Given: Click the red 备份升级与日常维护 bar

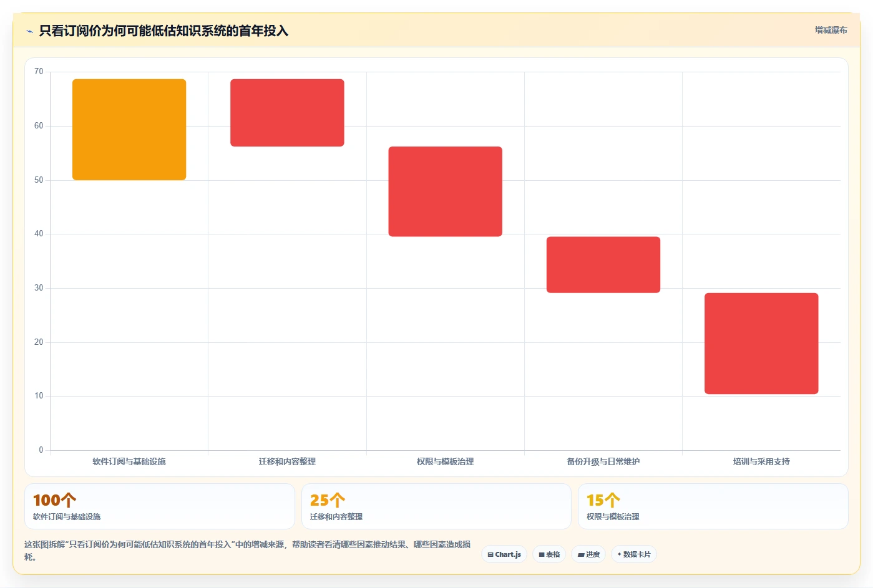Looking at the screenshot, I should coord(603,264).
